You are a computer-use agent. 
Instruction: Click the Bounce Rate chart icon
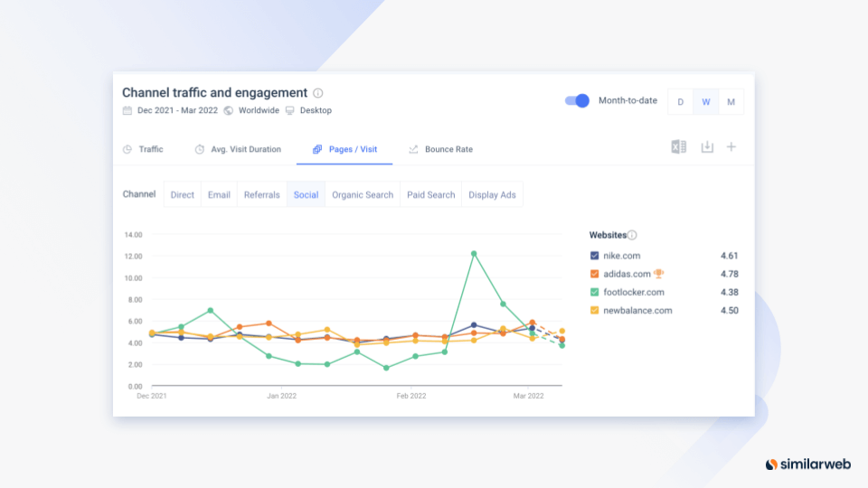413,149
